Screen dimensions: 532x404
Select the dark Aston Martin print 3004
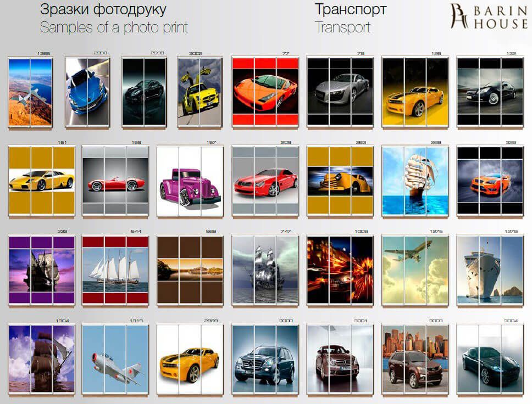tap(490, 360)
